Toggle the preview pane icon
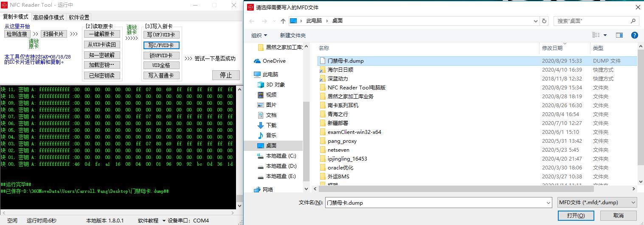This screenshot has height=225, width=644. (619, 35)
